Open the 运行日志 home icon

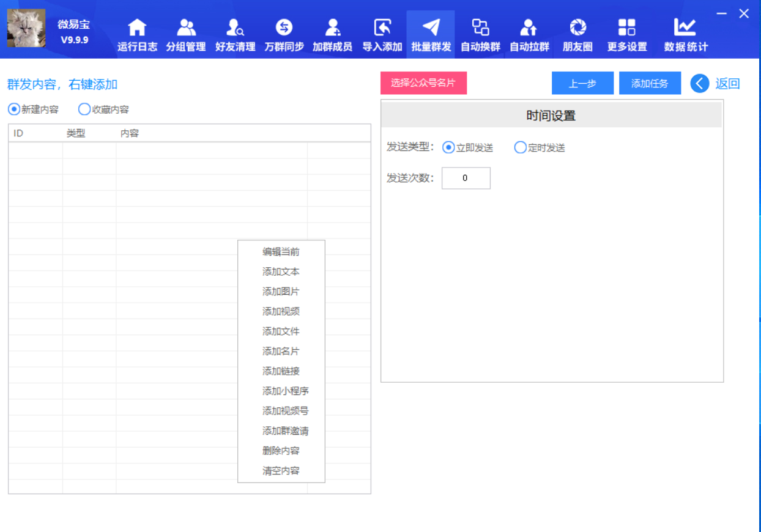(x=137, y=28)
